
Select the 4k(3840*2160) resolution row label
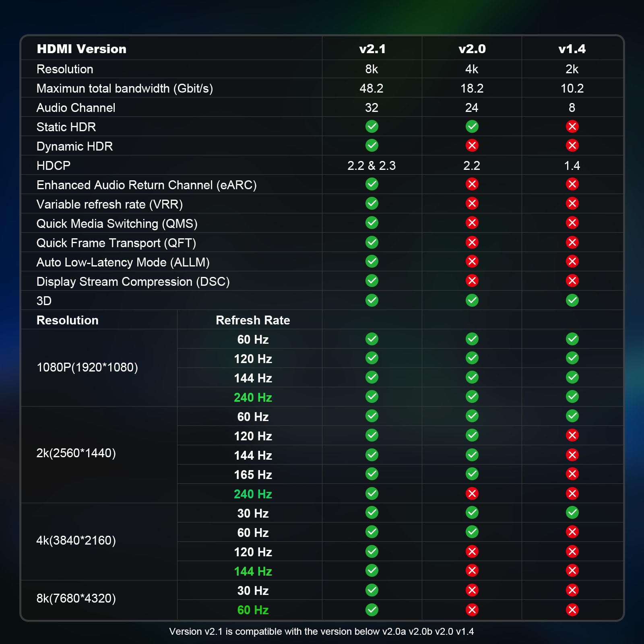pyautogui.click(x=76, y=540)
